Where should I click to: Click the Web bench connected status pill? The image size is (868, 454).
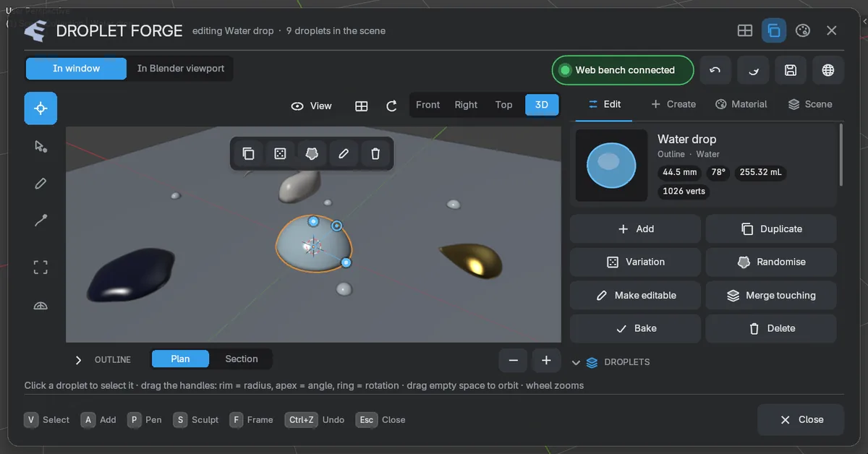623,70
